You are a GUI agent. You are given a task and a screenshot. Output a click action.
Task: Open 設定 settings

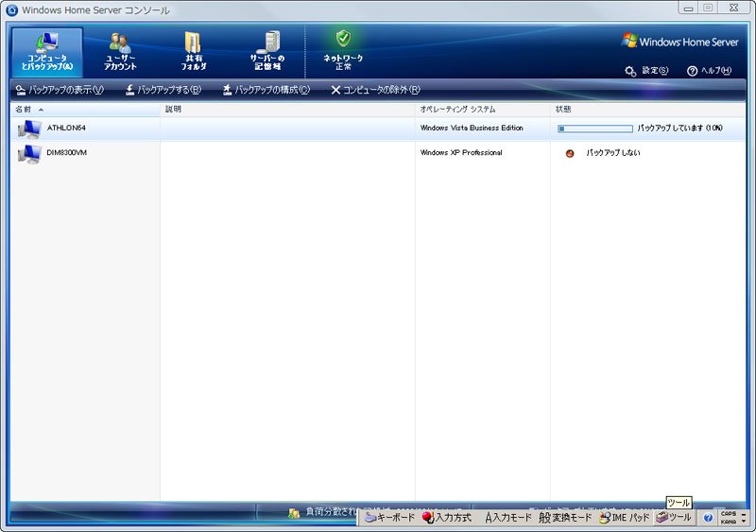coord(646,71)
